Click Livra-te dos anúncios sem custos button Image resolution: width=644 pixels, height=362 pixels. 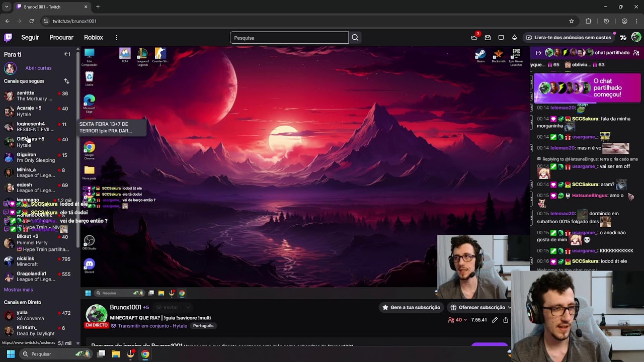[x=568, y=38]
